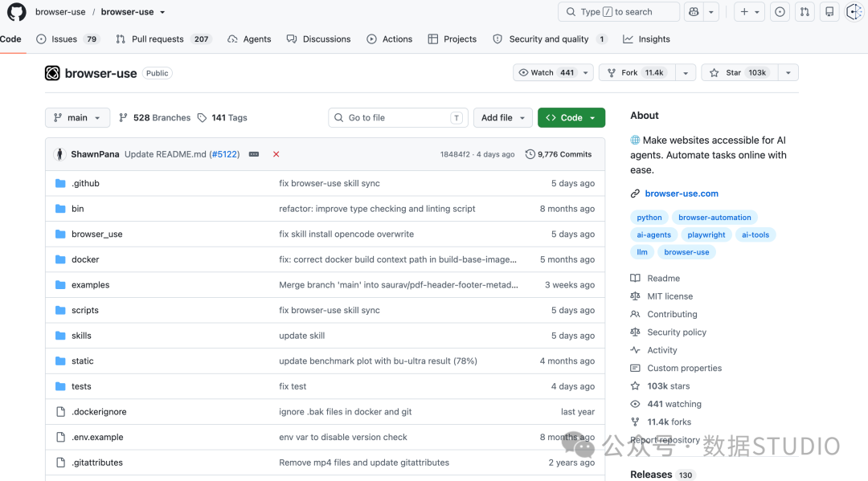This screenshot has width=868, height=481.
Task: Open the notifications inbox icon
Action: [x=829, y=11]
